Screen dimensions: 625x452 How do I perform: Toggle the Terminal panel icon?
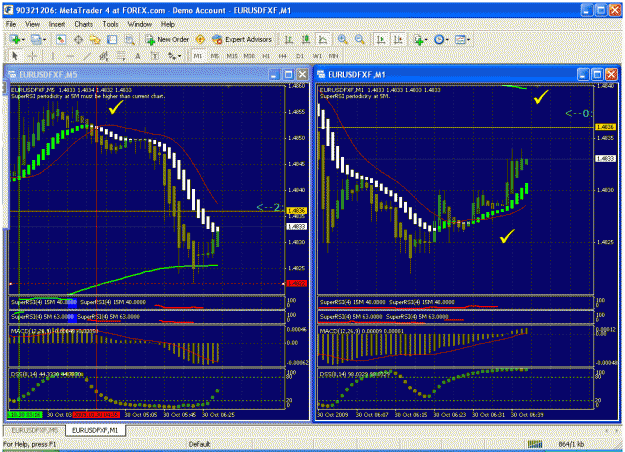coord(112,39)
